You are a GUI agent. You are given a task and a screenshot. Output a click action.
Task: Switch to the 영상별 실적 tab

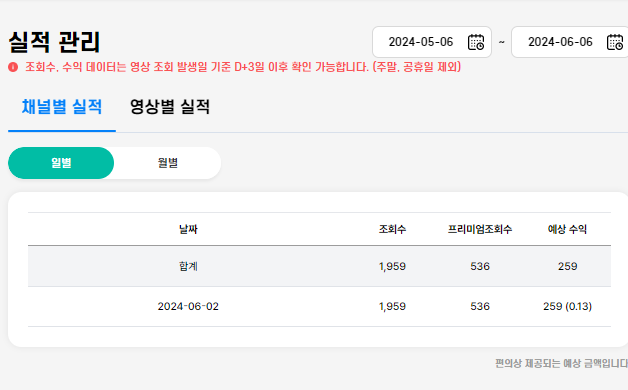pyautogui.click(x=170, y=107)
